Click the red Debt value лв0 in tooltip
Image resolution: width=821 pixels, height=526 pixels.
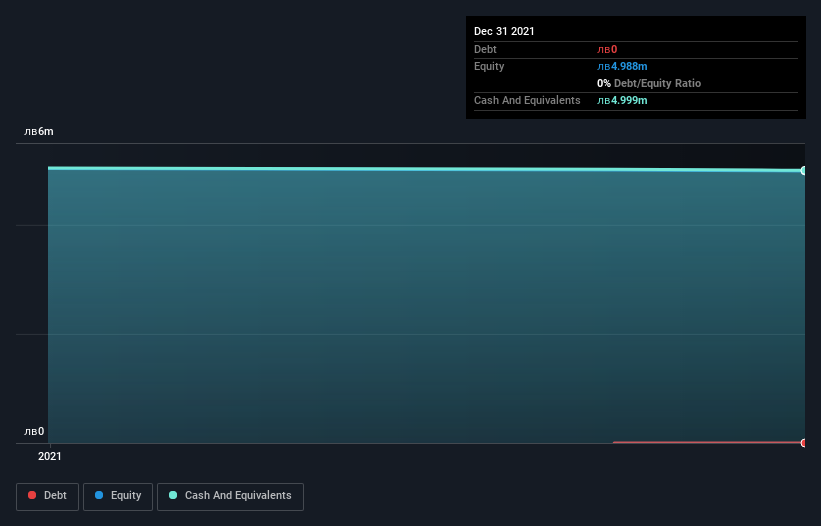pyautogui.click(x=607, y=49)
